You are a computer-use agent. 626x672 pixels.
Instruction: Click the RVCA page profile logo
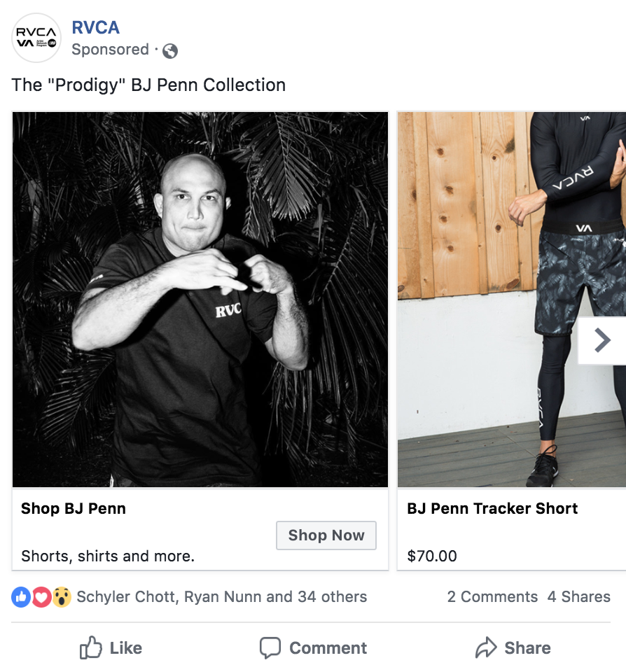pos(37,38)
